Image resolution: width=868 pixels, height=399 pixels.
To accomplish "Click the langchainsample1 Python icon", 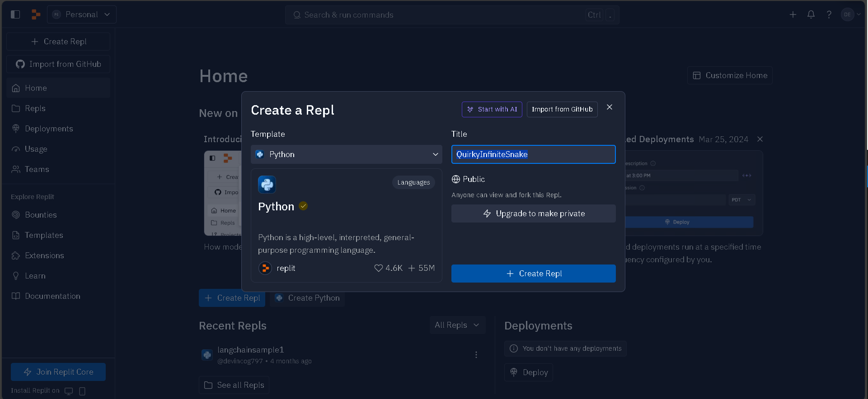I will point(207,355).
